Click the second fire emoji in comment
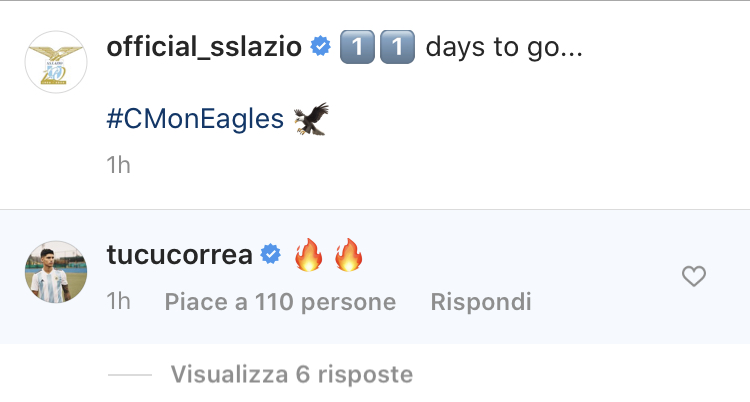750x402 pixels. pyautogui.click(x=348, y=255)
